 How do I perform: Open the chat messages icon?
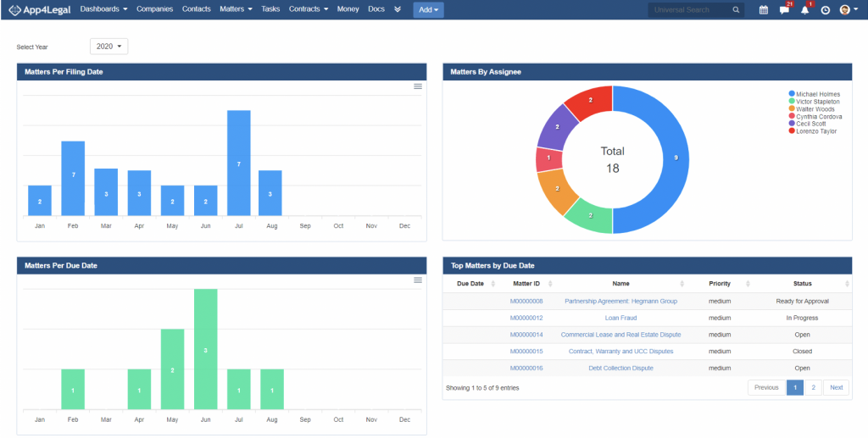[784, 10]
